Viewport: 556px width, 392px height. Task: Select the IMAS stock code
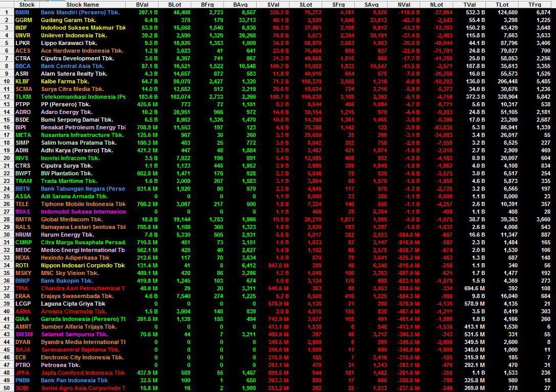pos(23,212)
